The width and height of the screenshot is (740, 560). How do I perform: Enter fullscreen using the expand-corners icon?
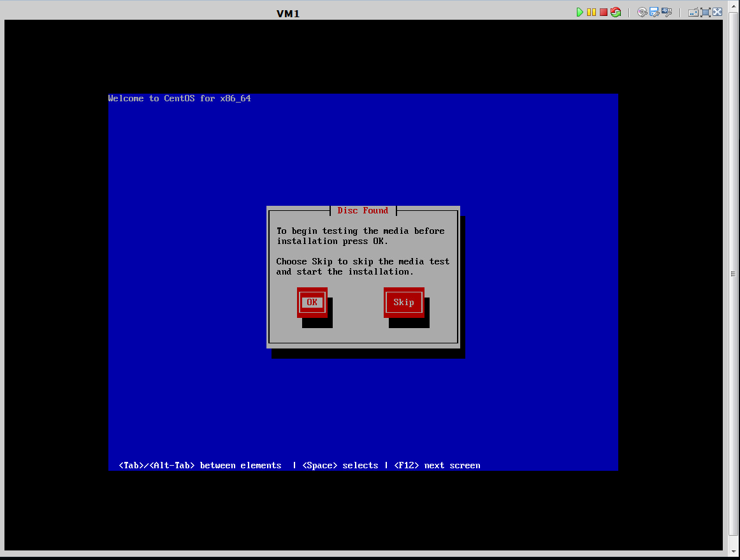(706, 12)
